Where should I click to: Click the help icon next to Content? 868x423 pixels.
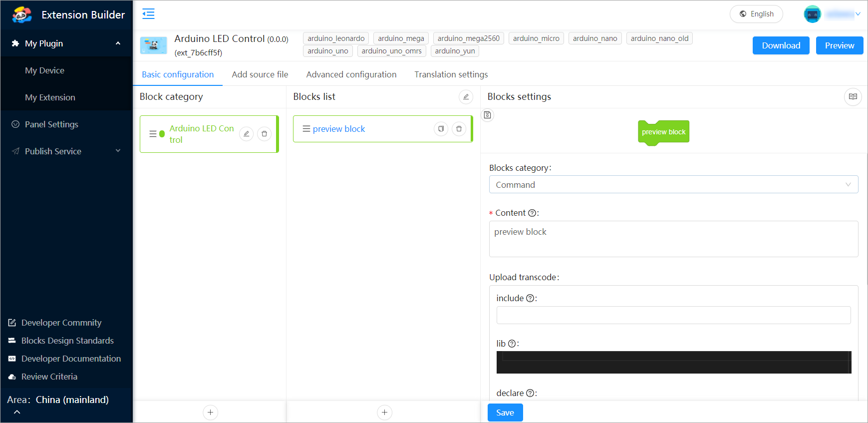click(532, 213)
